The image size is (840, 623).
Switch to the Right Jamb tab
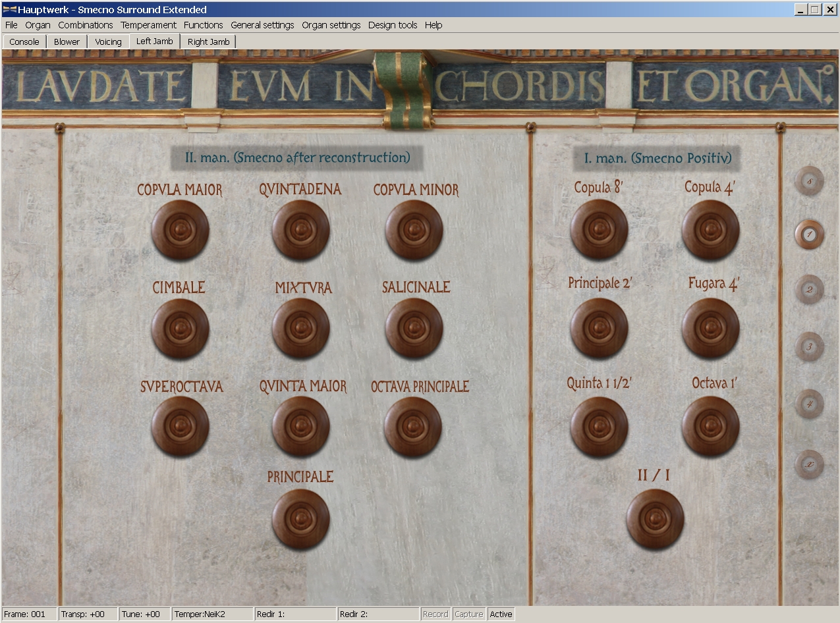pyautogui.click(x=209, y=41)
